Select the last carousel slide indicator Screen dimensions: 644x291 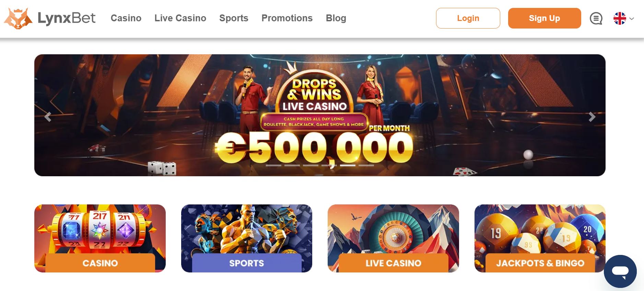[366, 165]
